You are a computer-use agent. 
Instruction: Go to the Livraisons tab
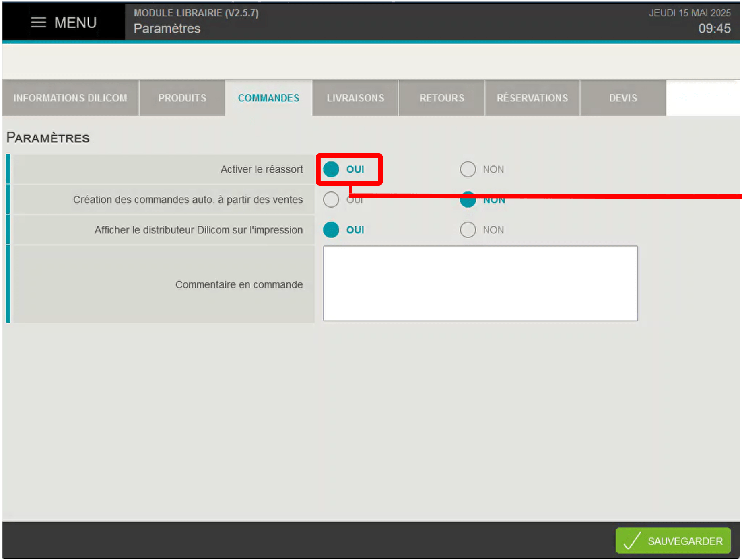355,98
